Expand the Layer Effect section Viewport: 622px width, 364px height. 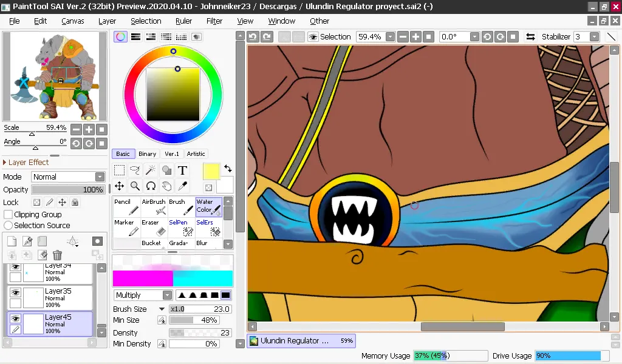click(x=26, y=163)
